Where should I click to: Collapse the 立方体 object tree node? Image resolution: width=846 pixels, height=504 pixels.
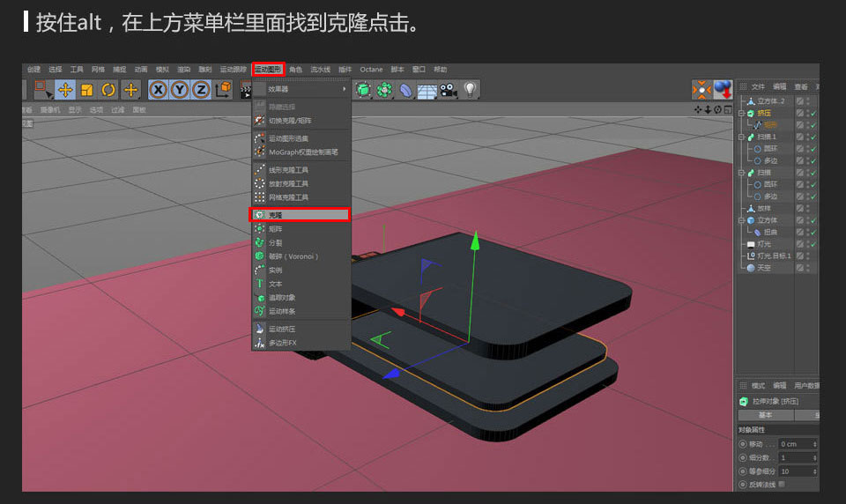741,220
